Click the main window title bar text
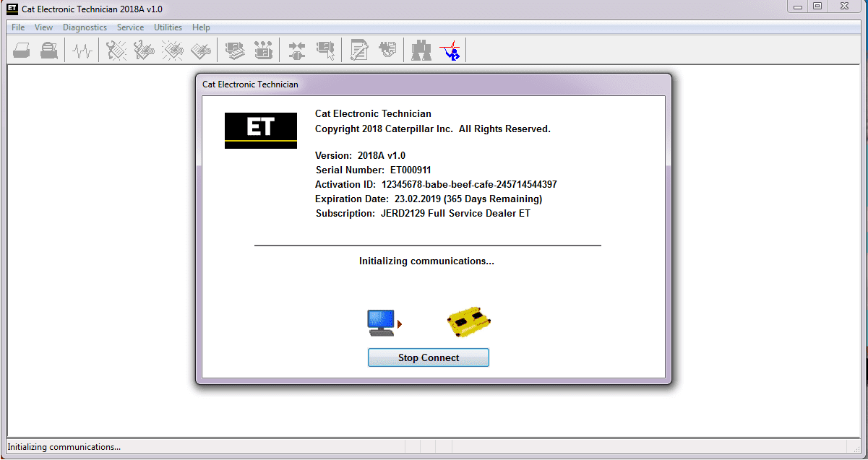Viewport: 868px width, 460px height. 92,9
